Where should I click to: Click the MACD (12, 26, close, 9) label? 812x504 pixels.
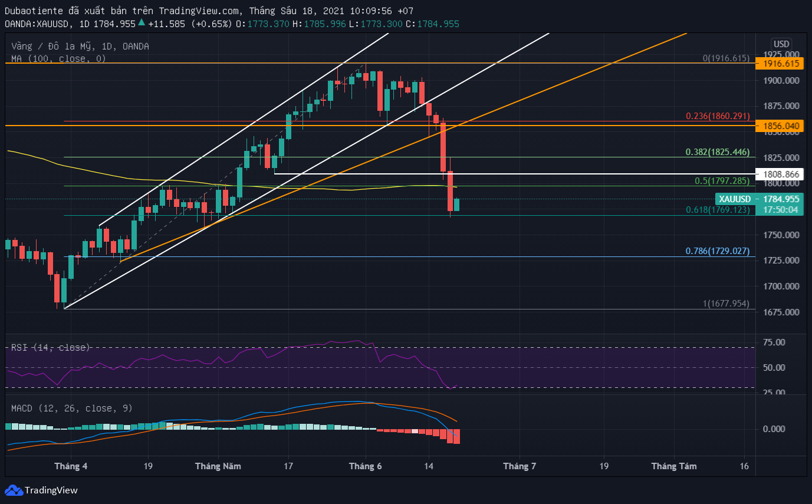click(x=72, y=408)
